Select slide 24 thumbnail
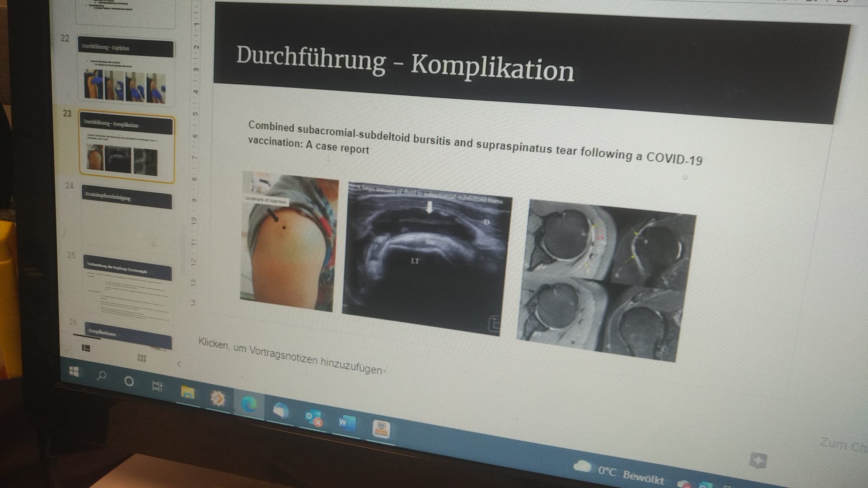The image size is (868, 488). click(126, 217)
